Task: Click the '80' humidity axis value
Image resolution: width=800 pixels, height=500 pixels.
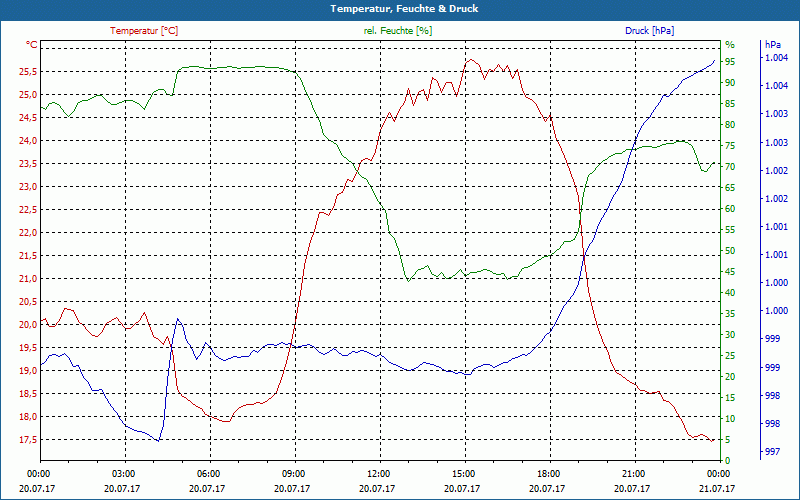Action: [730, 124]
